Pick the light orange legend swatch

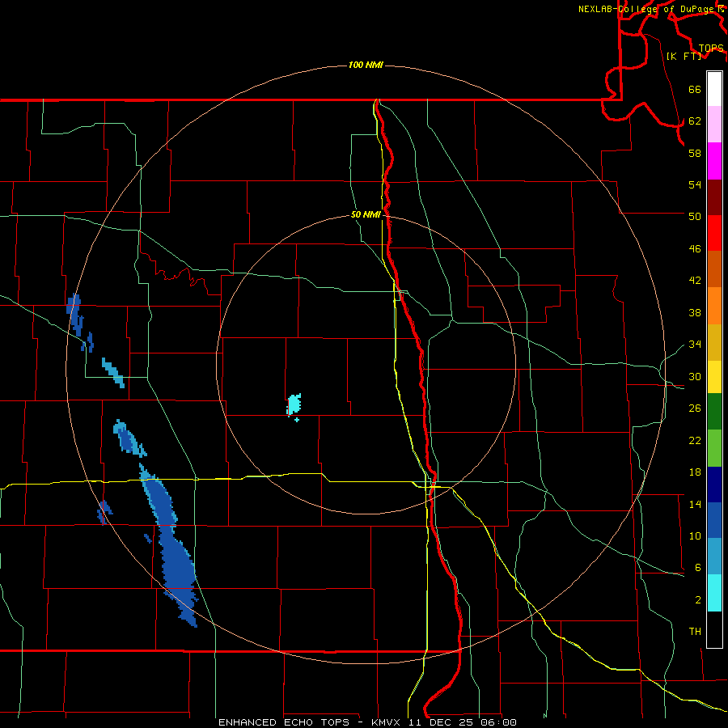point(714,306)
